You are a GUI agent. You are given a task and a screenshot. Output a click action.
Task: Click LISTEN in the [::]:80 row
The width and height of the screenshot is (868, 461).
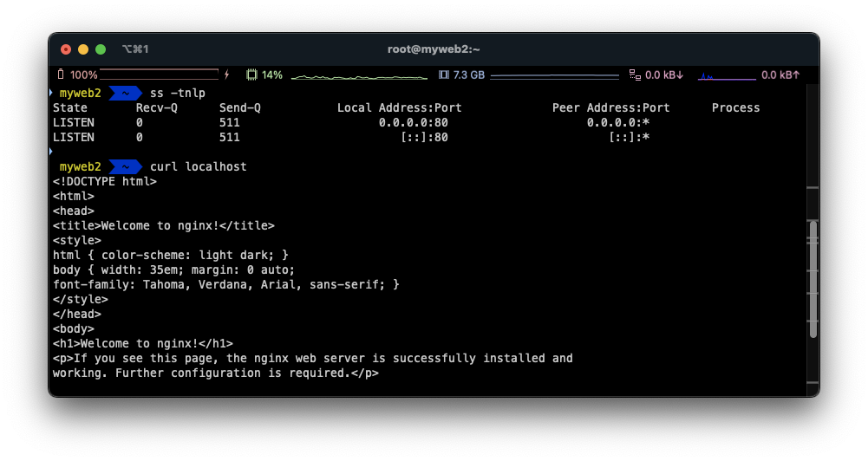pos(74,137)
